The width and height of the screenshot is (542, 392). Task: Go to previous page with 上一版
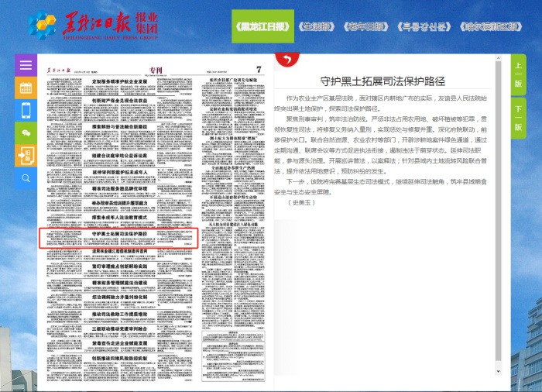tap(518, 74)
